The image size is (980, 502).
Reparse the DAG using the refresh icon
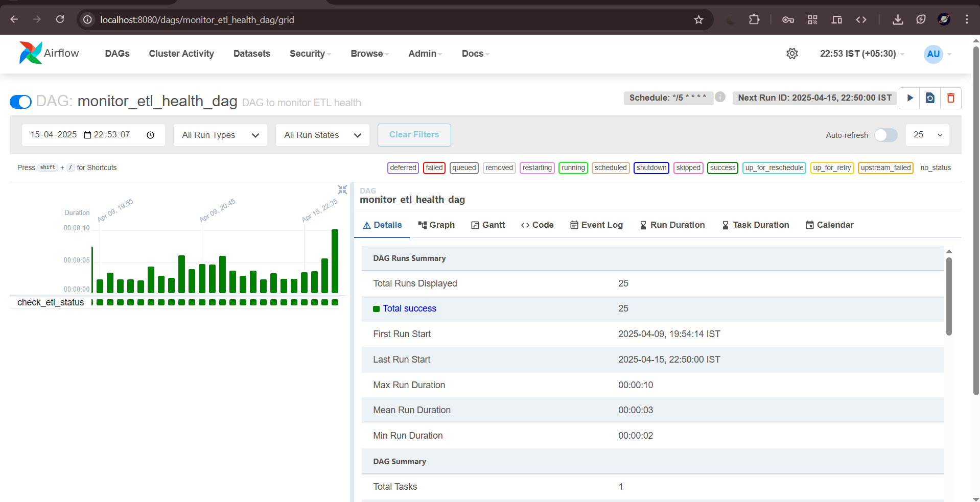(x=930, y=98)
